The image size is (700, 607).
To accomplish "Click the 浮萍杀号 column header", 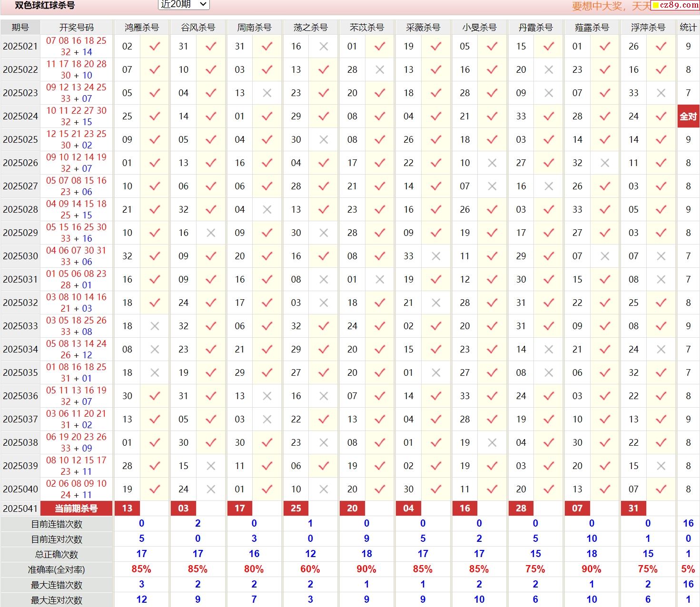I will pos(648,27).
